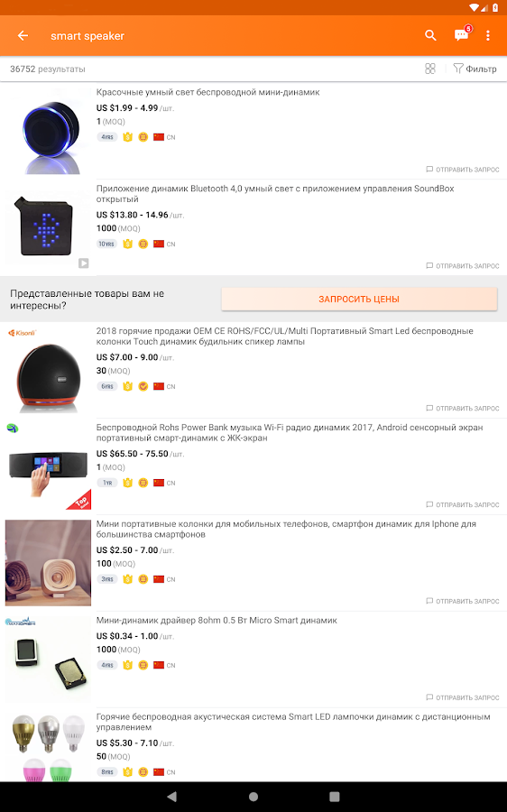Open wooden phone speakers thumbnail
The image size is (507, 812).
pyautogui.click(x=48, y=563)
